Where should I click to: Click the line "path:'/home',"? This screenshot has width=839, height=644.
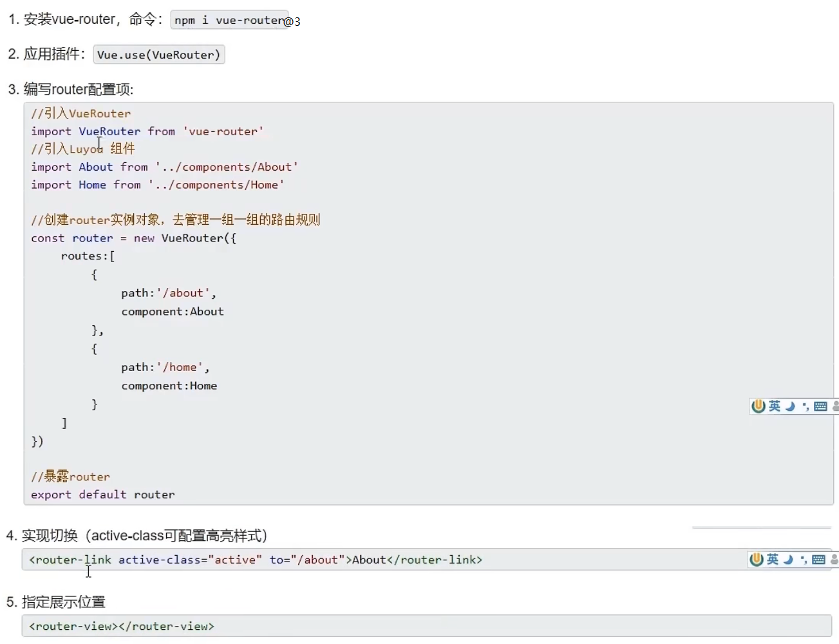[165, 367]
